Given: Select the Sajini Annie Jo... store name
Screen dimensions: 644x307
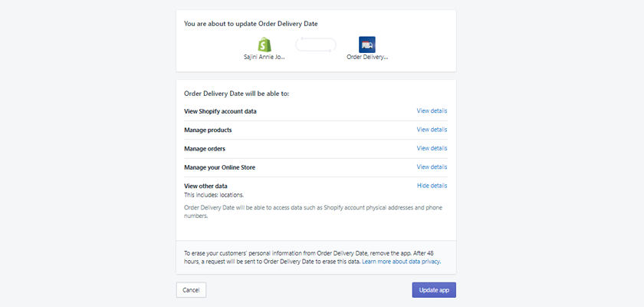Looking at the screenshot, I should click(x=264, y=58).
